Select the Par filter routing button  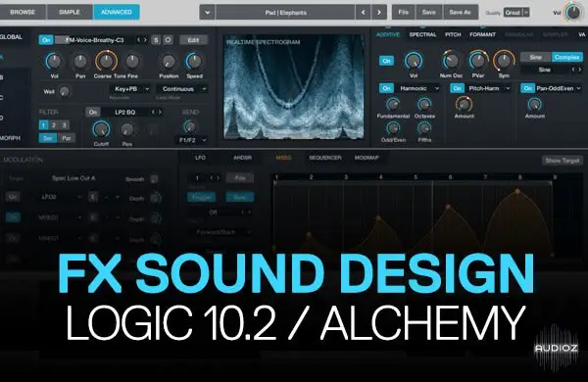(x=67, y=138)
